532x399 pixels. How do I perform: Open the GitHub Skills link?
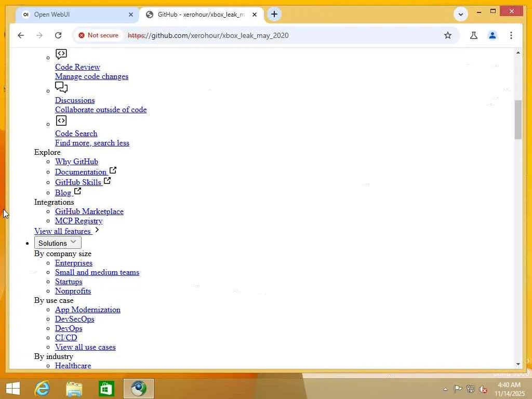(78, 182)
